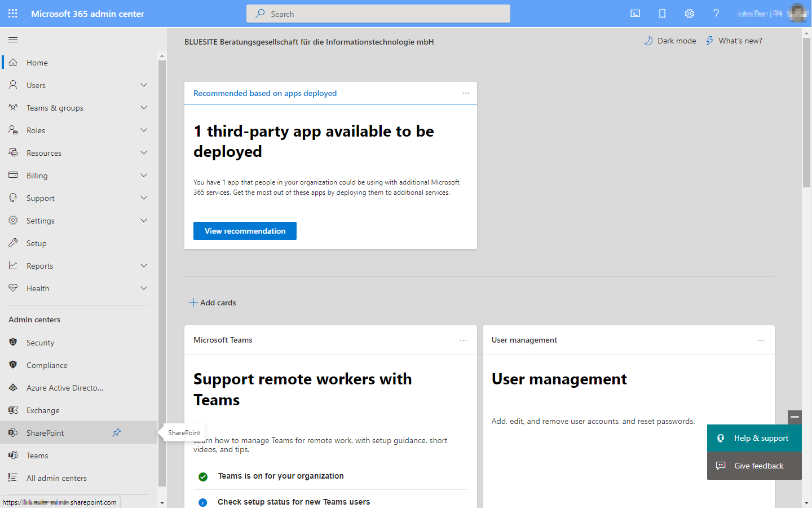Click the Reports chart icon

pyautogui.click(x=13, y=266)
